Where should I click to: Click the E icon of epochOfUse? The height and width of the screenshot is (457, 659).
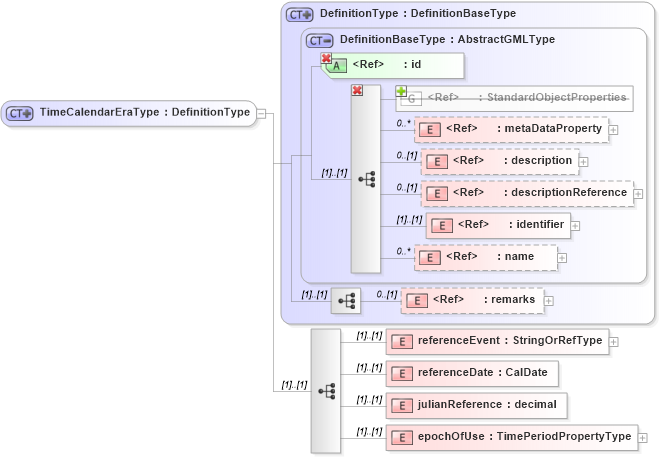[x=402, y=438]
